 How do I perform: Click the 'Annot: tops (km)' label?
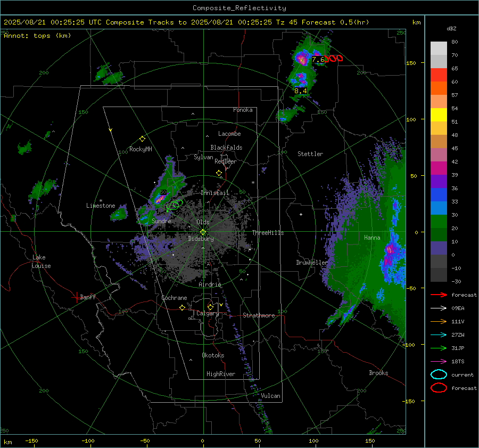(37, 36)
